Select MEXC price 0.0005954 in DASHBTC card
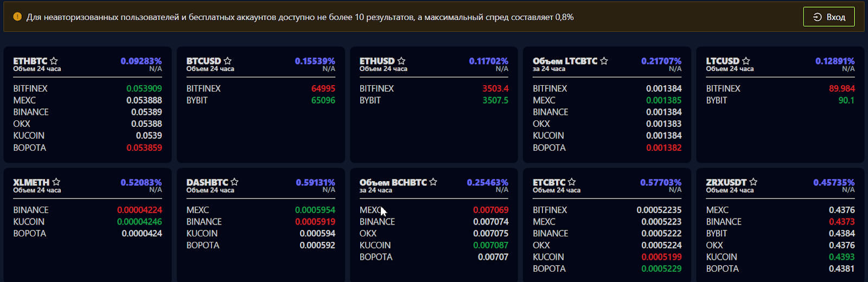 (315, 210)
